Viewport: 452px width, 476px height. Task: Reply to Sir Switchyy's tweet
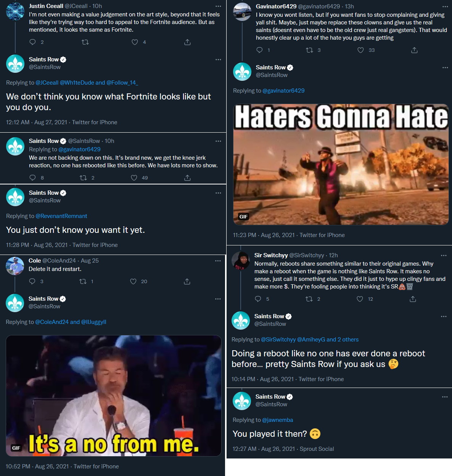(258, 299)
